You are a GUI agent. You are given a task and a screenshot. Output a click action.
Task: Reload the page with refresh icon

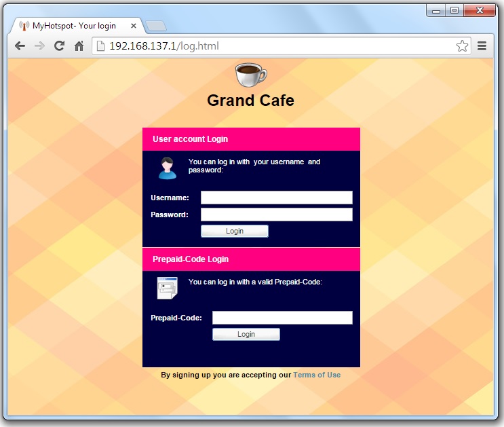pyautogui.click(x=59, y=46)
